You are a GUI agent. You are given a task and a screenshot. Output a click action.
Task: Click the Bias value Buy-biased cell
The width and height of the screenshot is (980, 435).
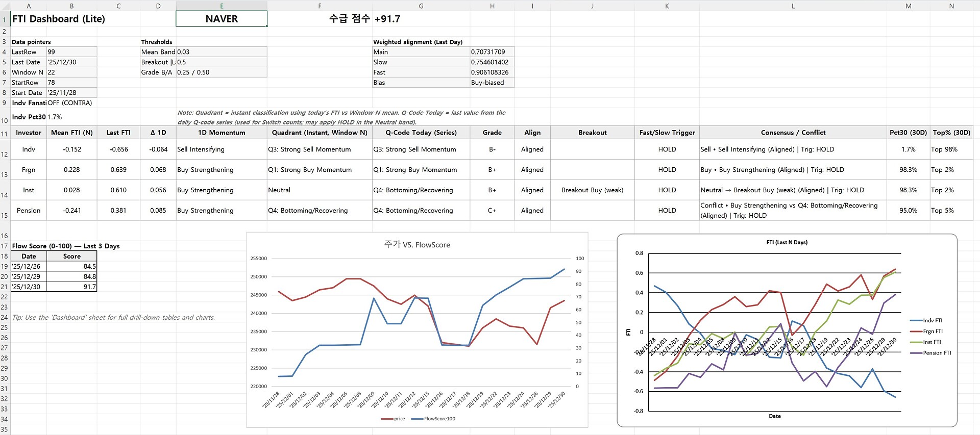(x=492, y=83)
